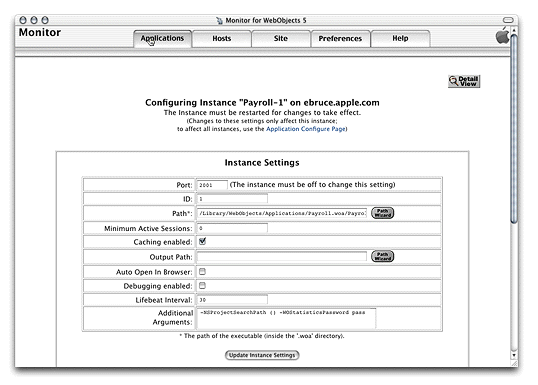This screenshot has height=385, width=538.
Task: Enable the Debugging enabled checkbox
Action: 202,285
